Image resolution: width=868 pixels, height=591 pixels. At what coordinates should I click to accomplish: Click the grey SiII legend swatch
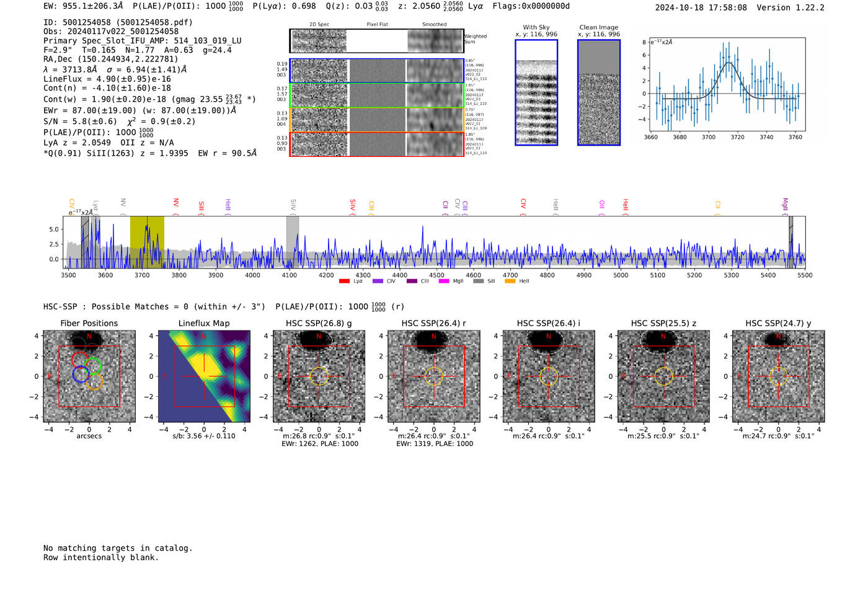[478, 282]
